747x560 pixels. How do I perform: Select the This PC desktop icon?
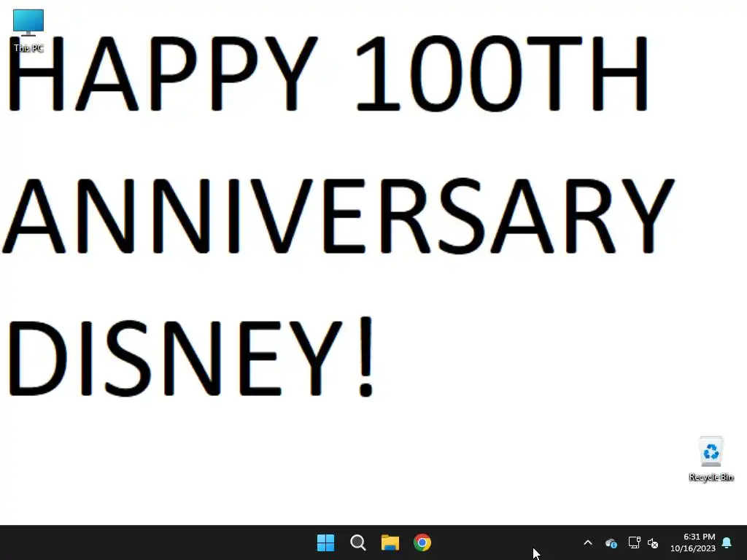tap(28, 31)
